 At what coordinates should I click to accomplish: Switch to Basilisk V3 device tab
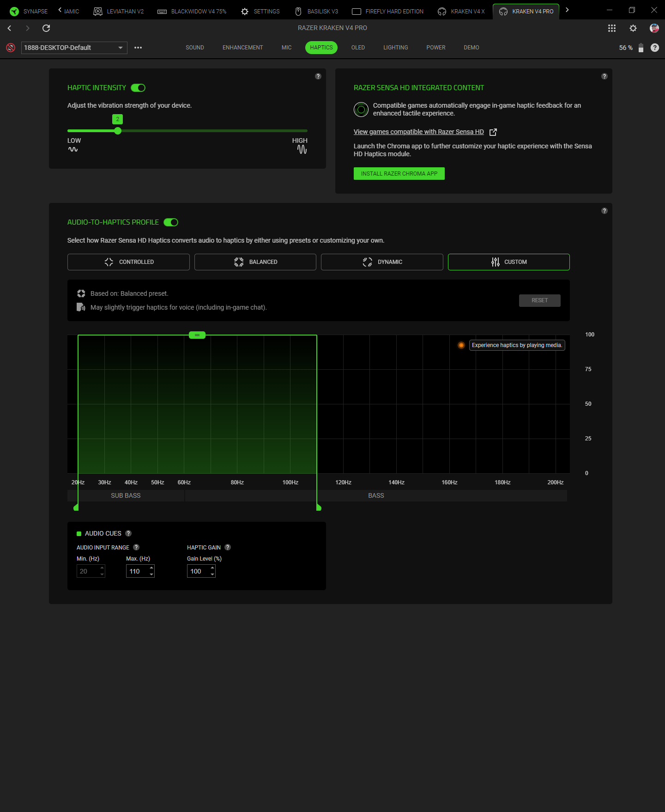[x=317, y=11]
